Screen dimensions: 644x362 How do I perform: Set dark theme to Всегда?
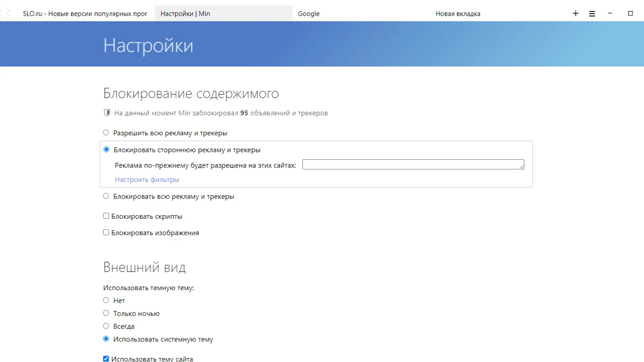pyautogui.click(x=106, y=326)
